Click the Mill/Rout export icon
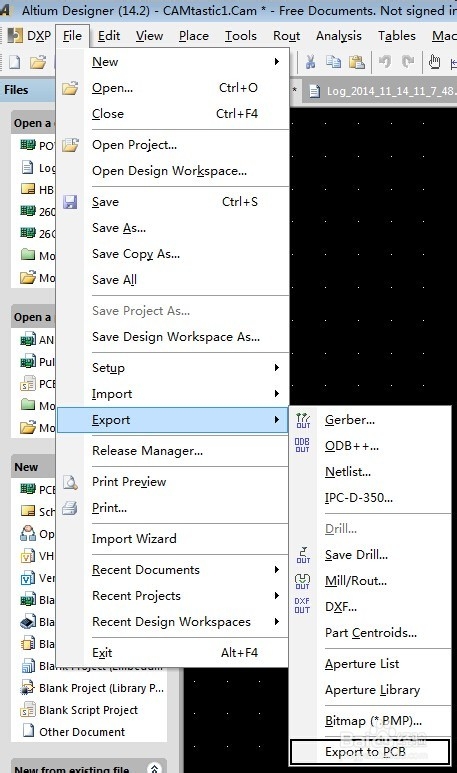 [x=302, y=581]
